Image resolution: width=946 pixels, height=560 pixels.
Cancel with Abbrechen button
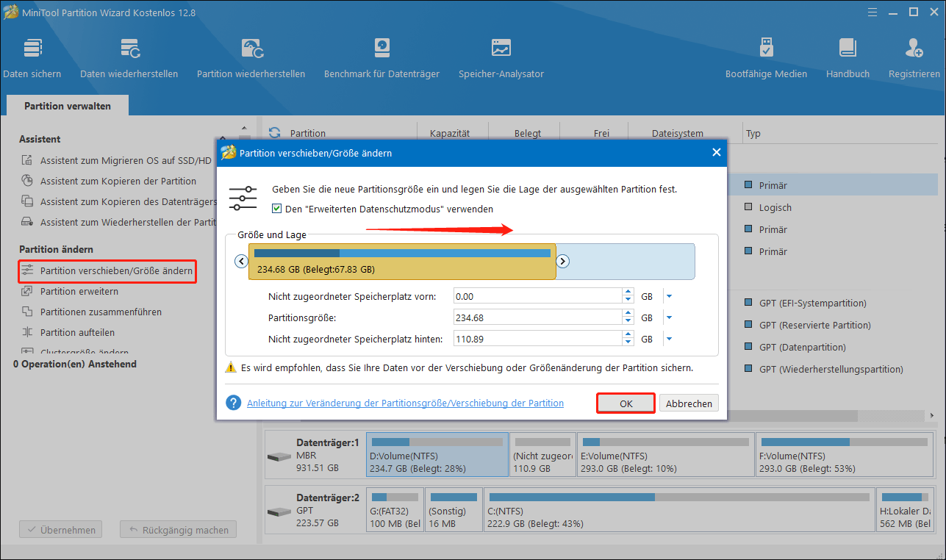click(689, 403)
